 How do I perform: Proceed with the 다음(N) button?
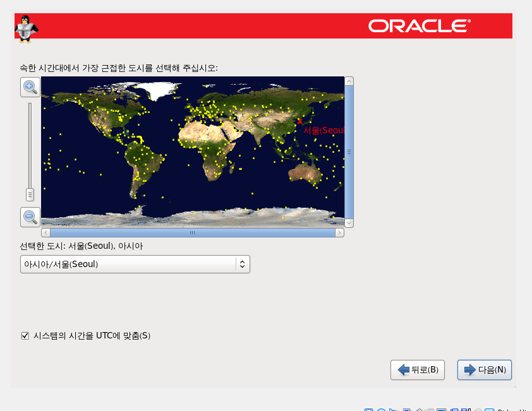(484, 369)
